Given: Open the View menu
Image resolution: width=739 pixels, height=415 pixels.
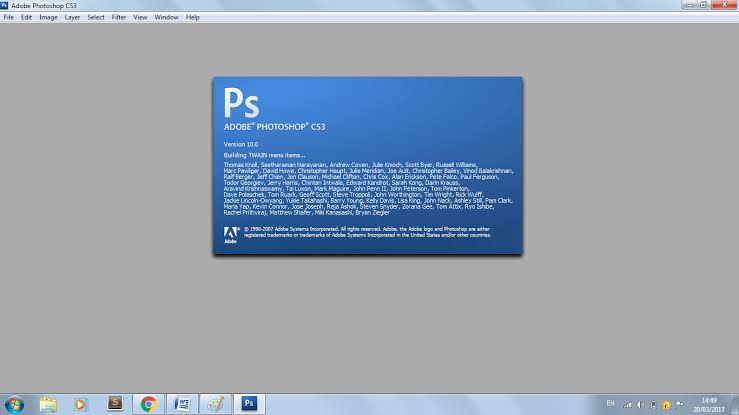Looking at the screenshot, I should [x=140, y=17].
